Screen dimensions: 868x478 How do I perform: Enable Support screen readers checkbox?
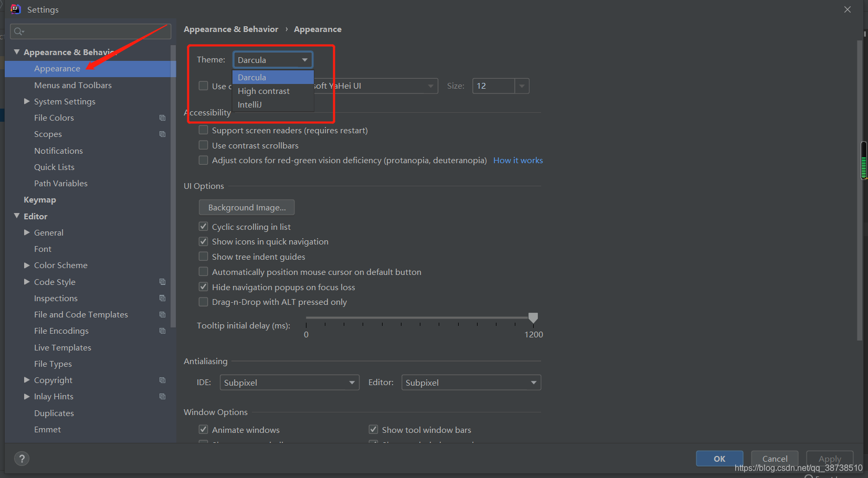point(203,130)
